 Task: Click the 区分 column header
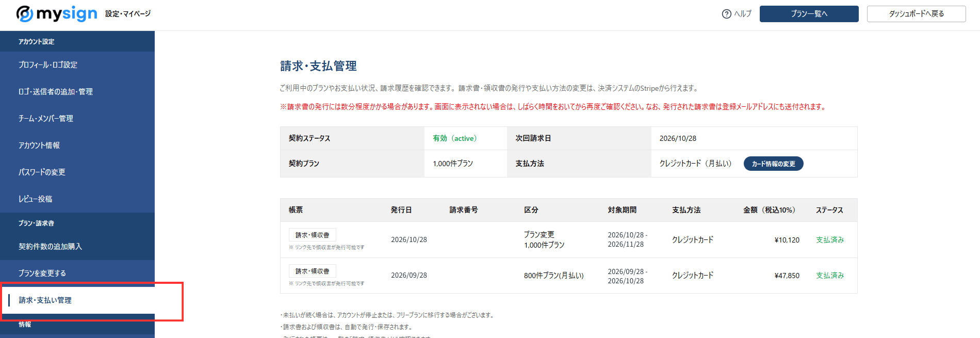click(x=531, y=210)
